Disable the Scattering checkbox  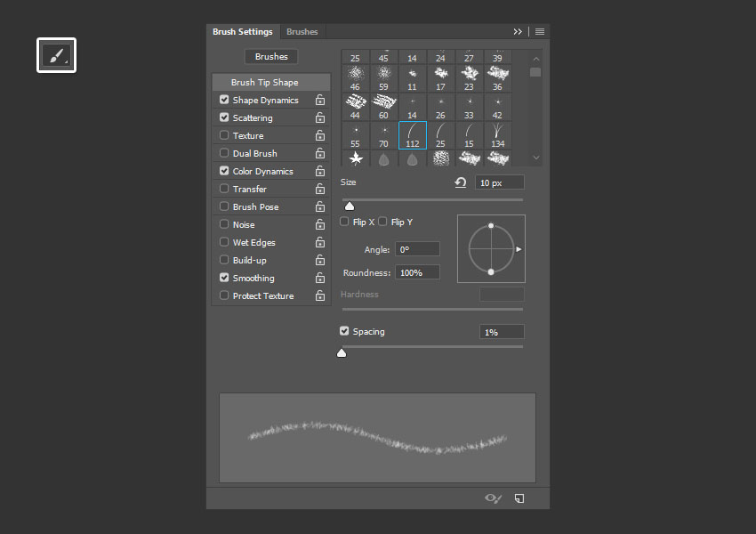click(224, 117)
